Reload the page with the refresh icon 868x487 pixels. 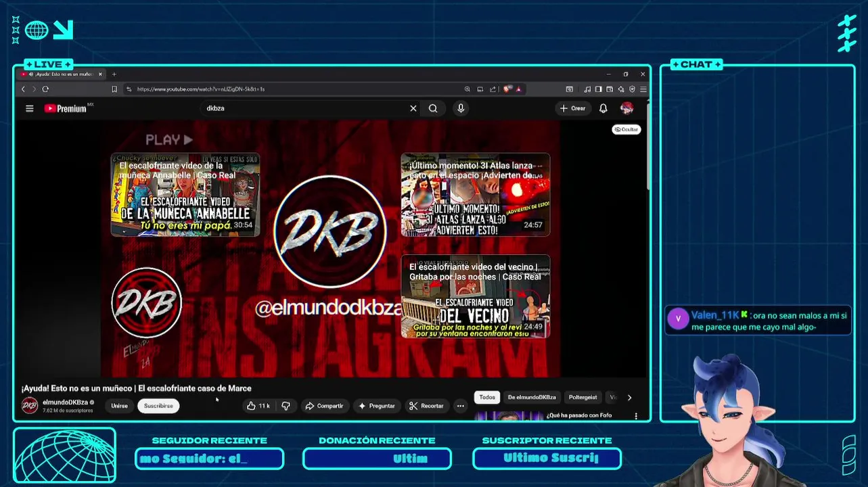(x=45, y=89)
